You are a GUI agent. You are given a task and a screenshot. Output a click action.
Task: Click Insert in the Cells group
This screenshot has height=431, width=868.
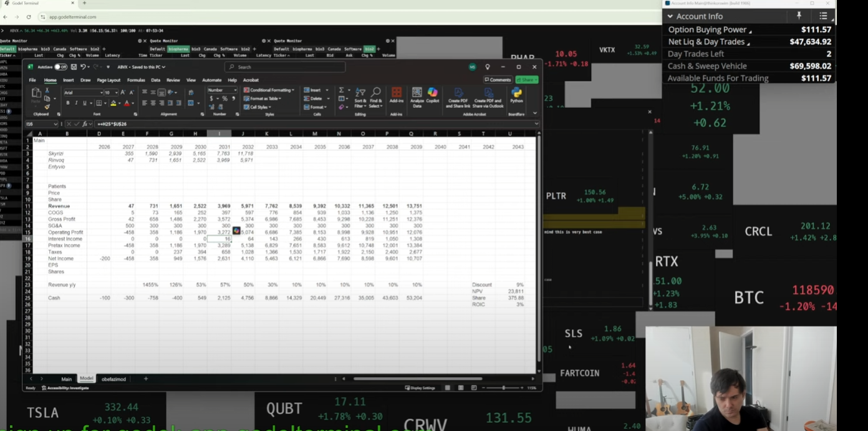pyautogui.click(x=314, y=90)
